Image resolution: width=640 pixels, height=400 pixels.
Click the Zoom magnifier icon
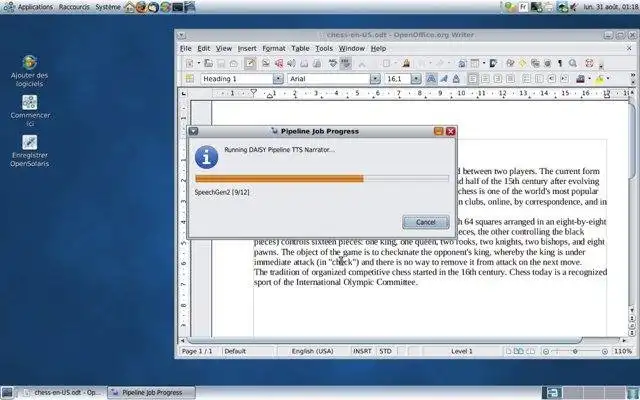point(573,63)
